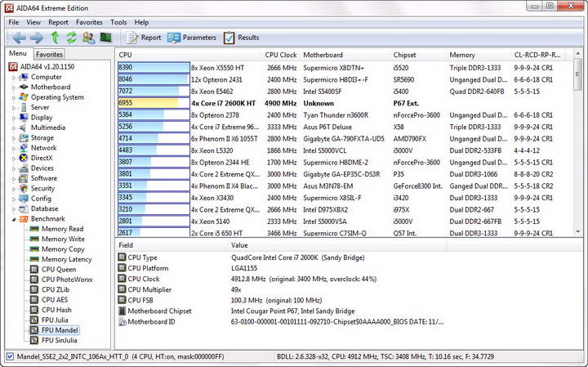
Task: Click the Results toolbar button
Action: (241, 38)
